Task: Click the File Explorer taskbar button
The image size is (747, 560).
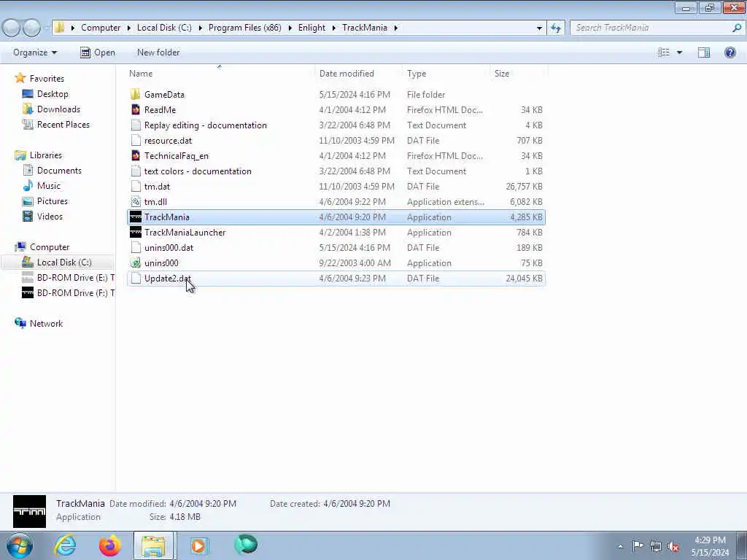Action: click(x=154, y=545)
